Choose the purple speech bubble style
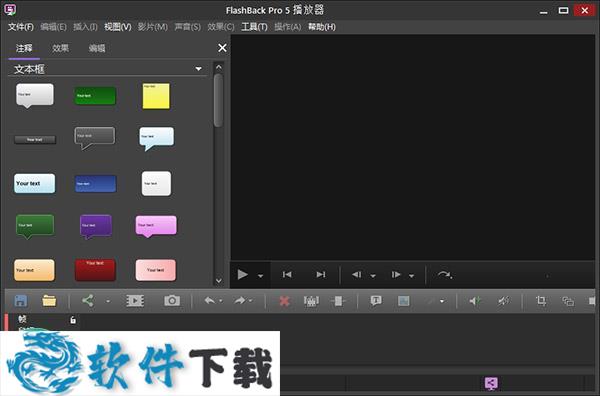This screenshot has height=396, width=600. [x=96, y=227]
